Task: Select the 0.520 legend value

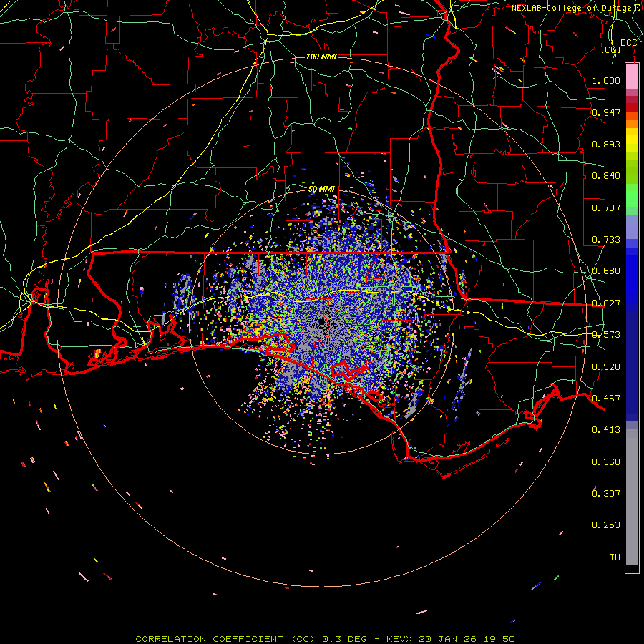Action: [x=606, y=367]
